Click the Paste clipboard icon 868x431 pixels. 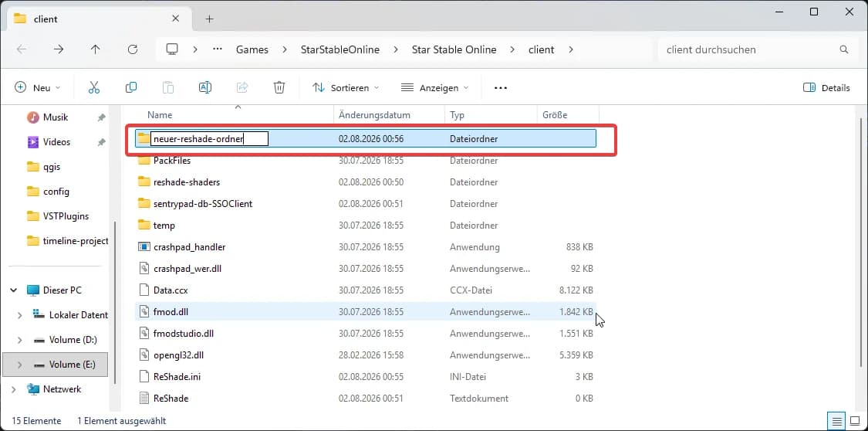(167, 87)
